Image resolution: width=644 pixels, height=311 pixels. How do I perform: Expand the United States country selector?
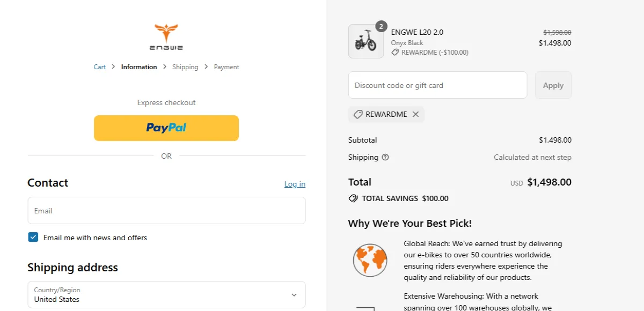(166, 294)
